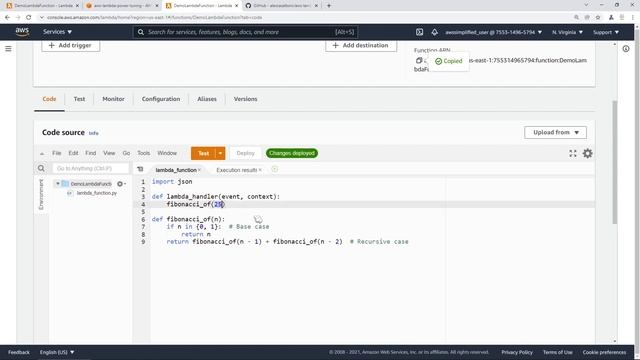Close the Execution results tab
This screenshot has width=640, height=360.
260,170
